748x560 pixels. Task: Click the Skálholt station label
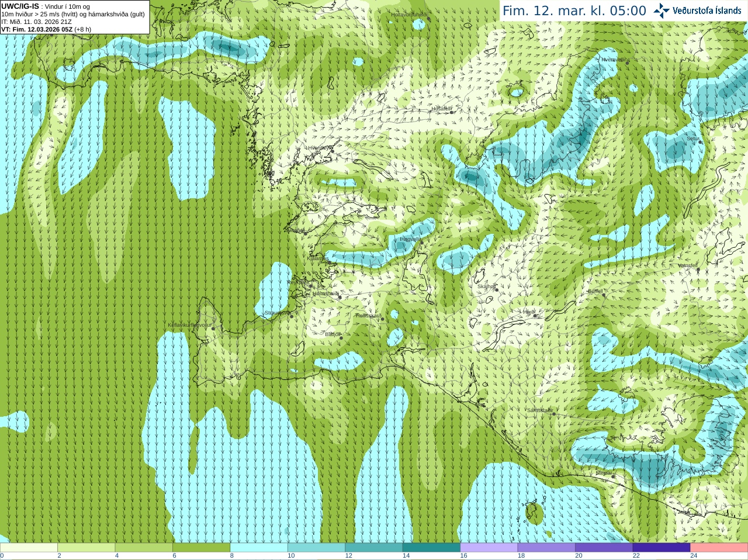[x=487, y=287]
